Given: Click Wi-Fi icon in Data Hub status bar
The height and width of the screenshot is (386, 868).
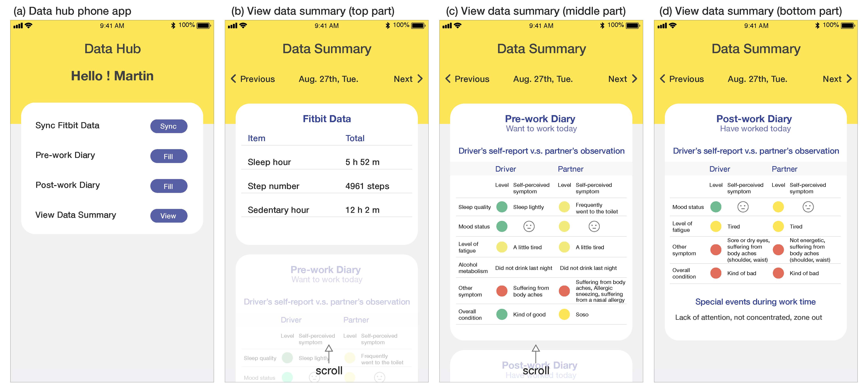Looking at the screenshot, I should coord(29,25).
